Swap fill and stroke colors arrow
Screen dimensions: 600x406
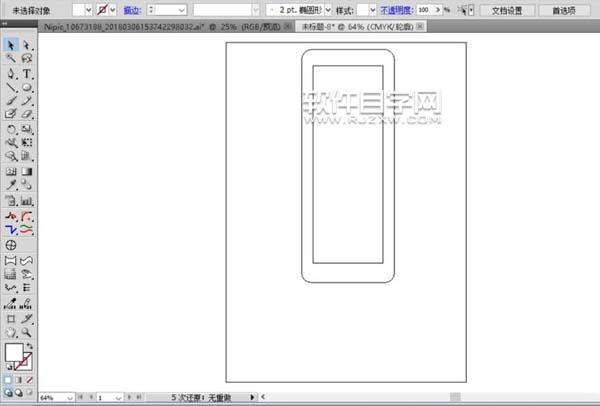[30, 346]
